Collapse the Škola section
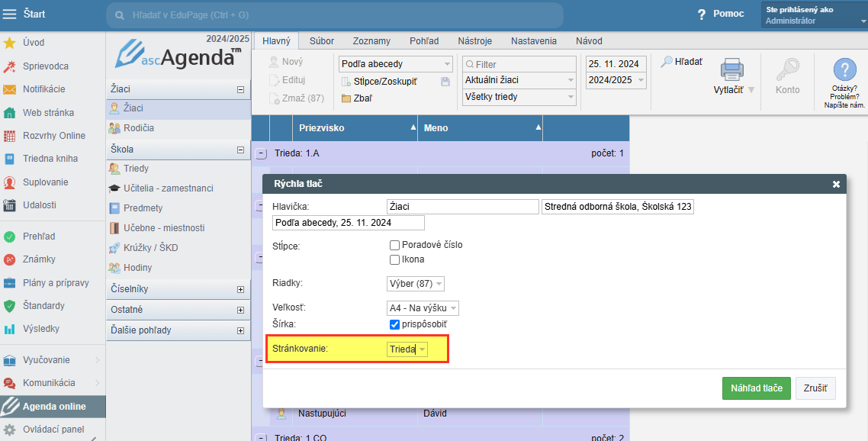This screenshot has height=441, width=868. pos(240,150)
